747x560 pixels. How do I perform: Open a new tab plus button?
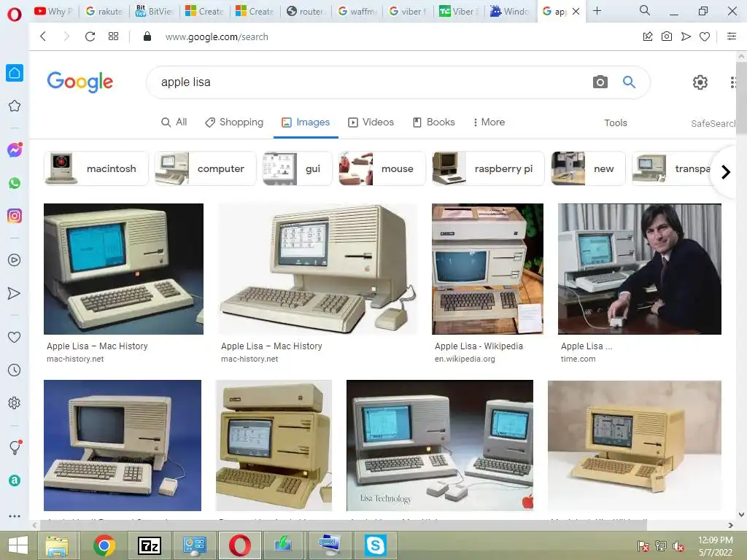click(x=597, y=10)
